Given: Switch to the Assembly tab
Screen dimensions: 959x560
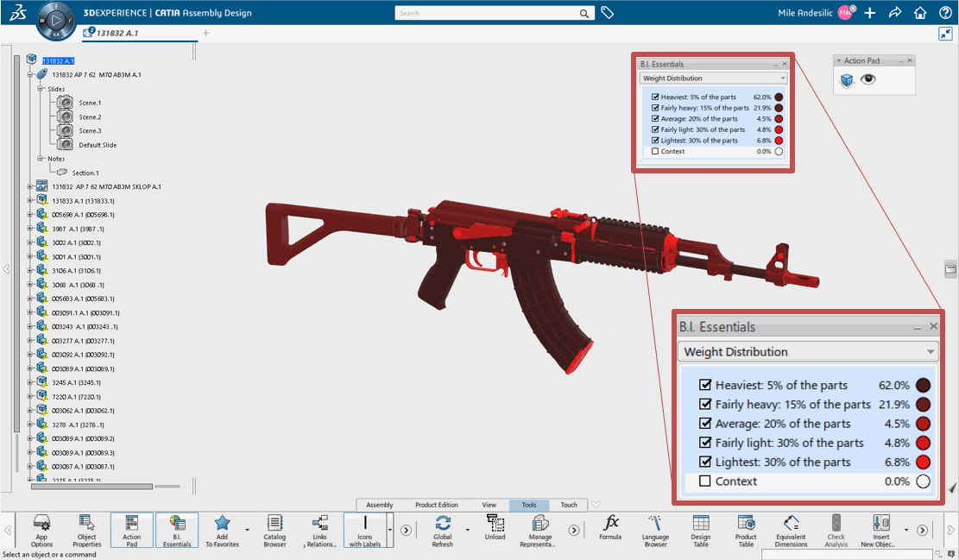Looking at the screenshot, I should (380, 505).
